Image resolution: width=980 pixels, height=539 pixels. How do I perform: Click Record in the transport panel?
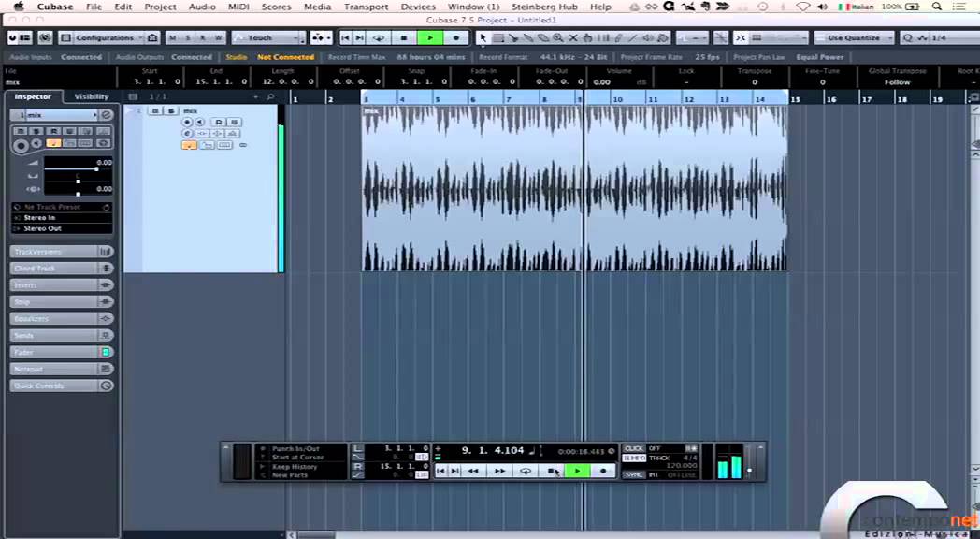click(603, 471)
